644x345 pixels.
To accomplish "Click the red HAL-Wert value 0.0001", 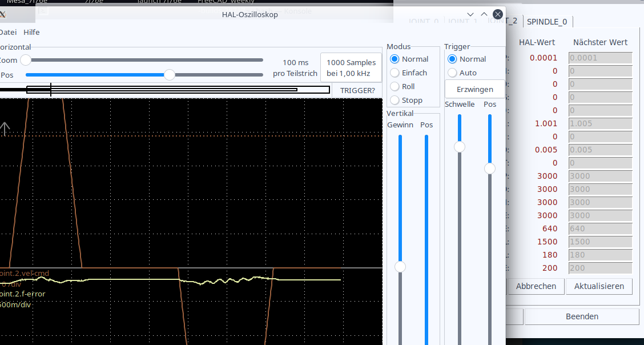I will 544,58.
